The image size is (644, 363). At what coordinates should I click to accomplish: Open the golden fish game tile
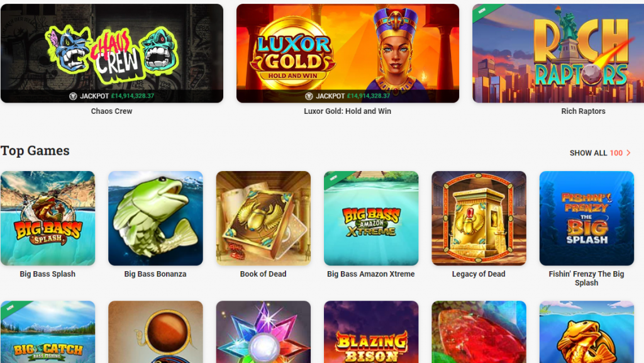(x=587, y=332)
